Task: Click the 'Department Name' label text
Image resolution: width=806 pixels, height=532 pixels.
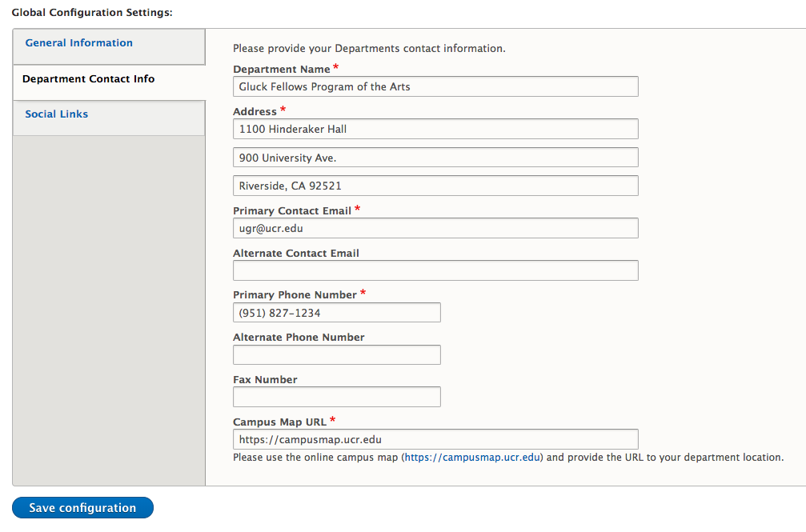Action: 281,70
